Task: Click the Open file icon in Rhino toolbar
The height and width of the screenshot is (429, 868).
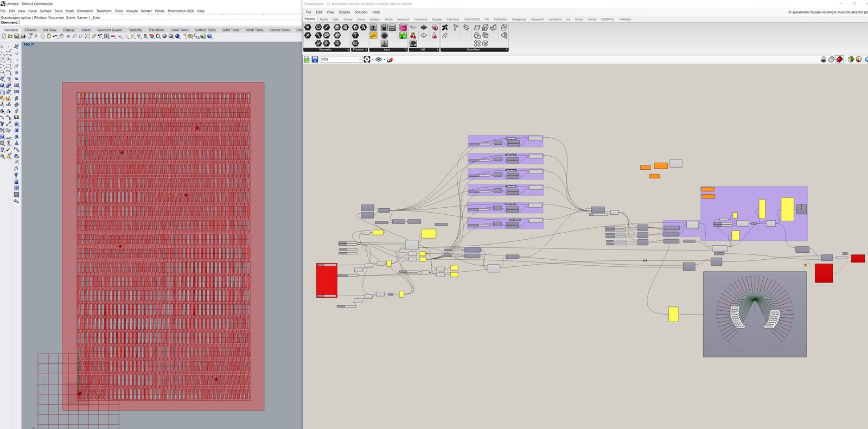Action: (10, 36)
